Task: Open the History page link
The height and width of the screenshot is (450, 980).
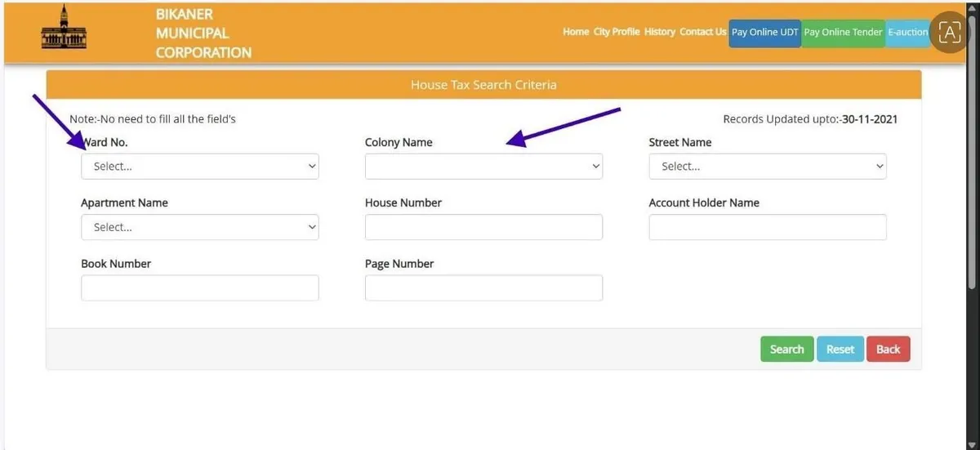Action: pos(660,32)
